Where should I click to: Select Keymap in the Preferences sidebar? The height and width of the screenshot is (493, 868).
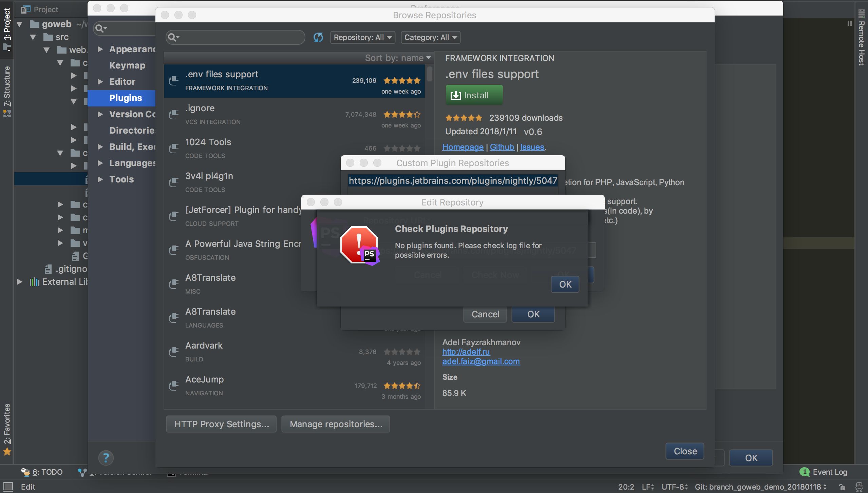[x=127, y=65]
